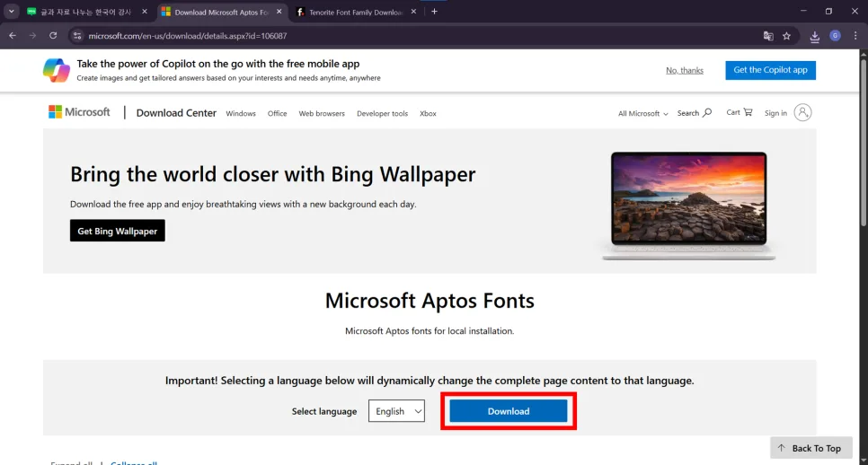Click the Sign in account avatar

(802, 113)
